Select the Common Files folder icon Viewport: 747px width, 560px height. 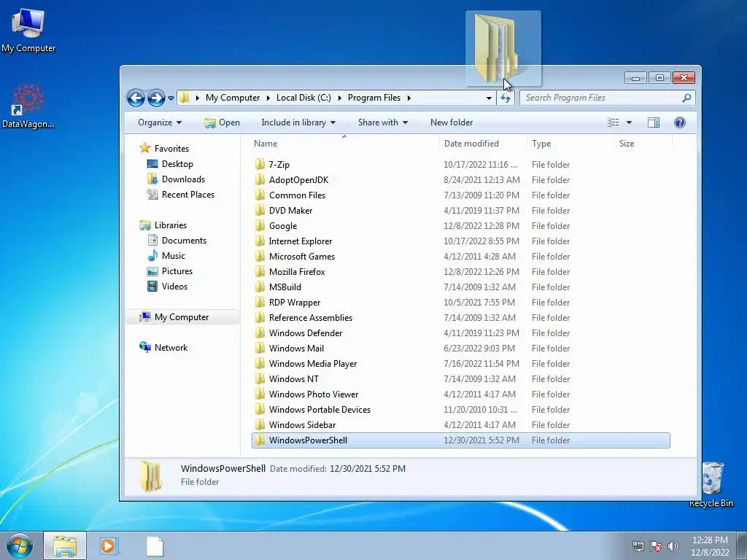tap(260, 195)
